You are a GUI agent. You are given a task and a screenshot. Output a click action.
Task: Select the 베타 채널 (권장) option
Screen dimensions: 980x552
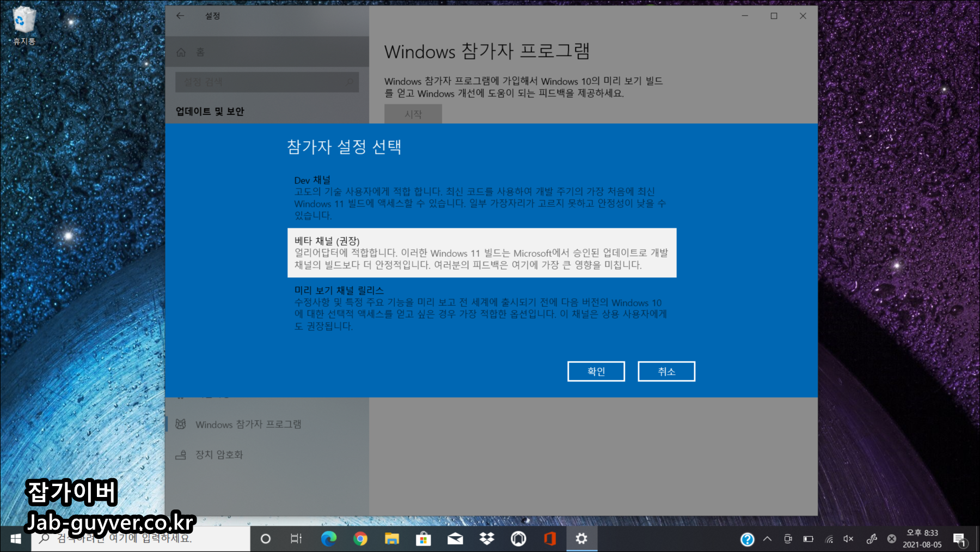pos(482,253)
